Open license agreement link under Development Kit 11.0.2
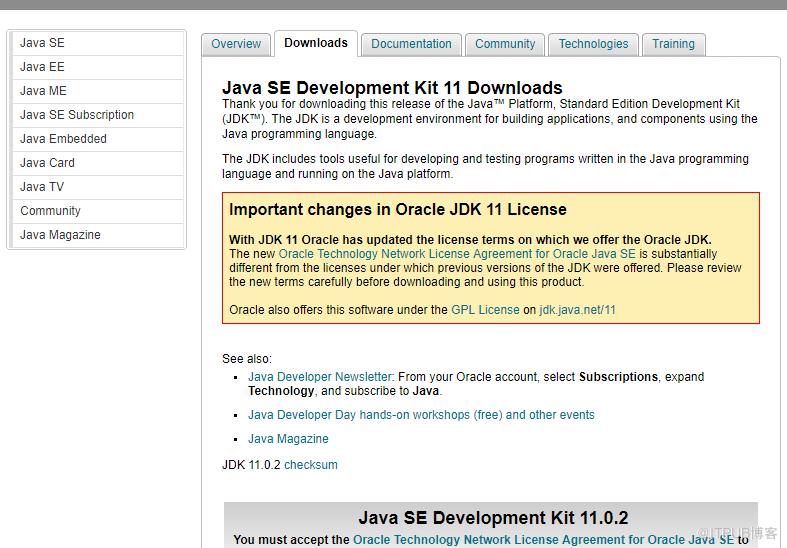 tap(543, 540)
